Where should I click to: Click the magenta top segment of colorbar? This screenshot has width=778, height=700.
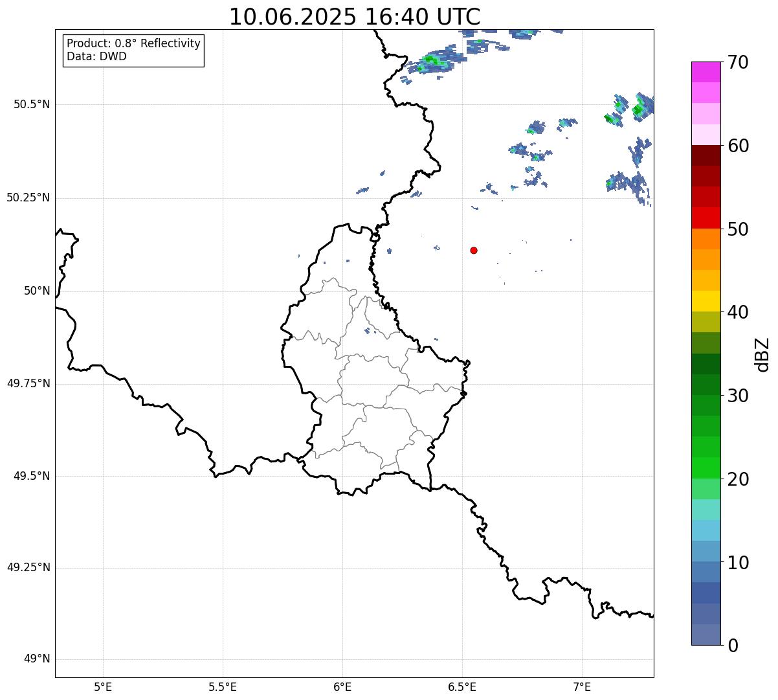click(x=706, y=72)
